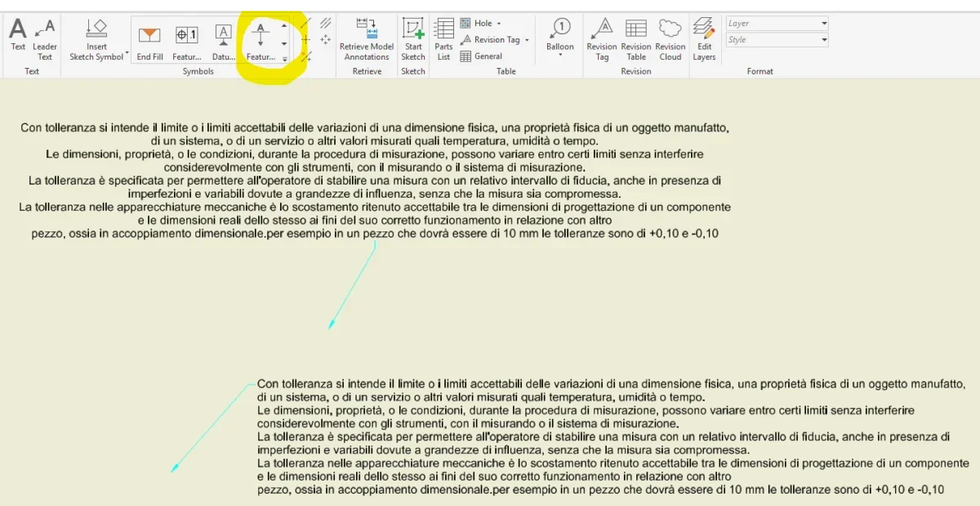Open Edit Layers
This screenshot has height=506, width=980.
704,39
